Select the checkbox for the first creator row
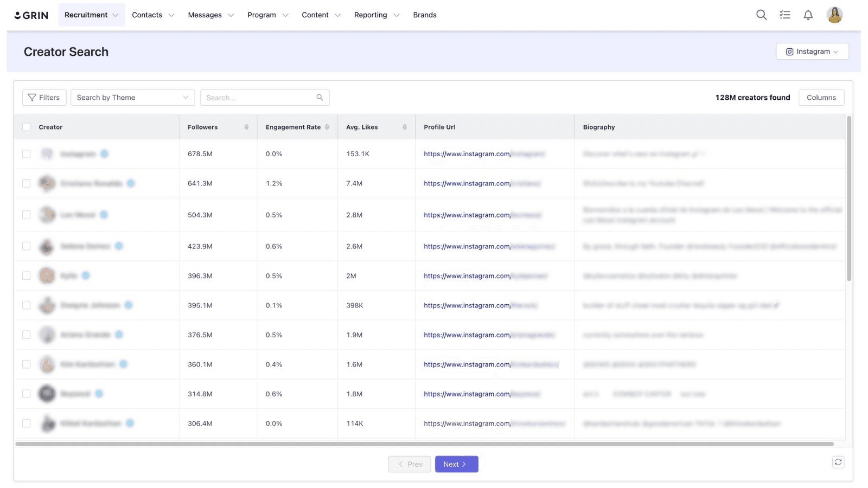This screenshot has height=488, width=868. [26, 153]
